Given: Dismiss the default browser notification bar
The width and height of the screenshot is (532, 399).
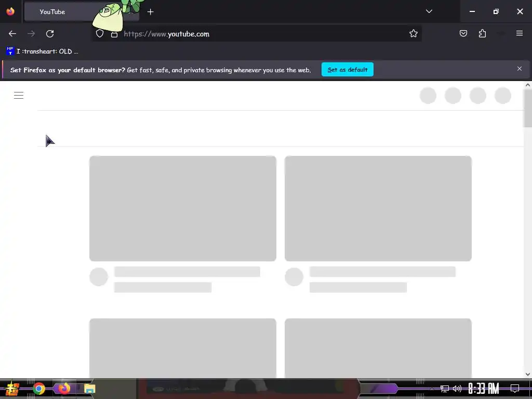Looking at the screenshot, I should pyautogui.click(x=520, y=69).
